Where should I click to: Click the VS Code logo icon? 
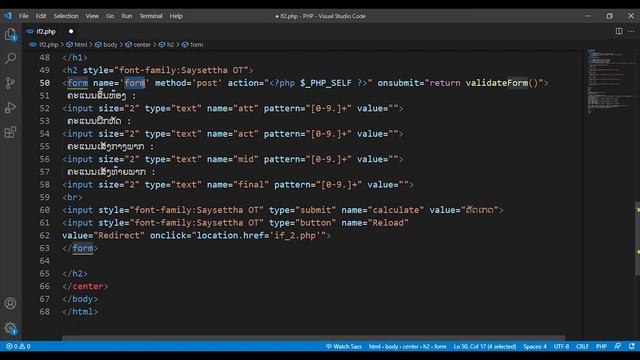[x=8, y=16]
